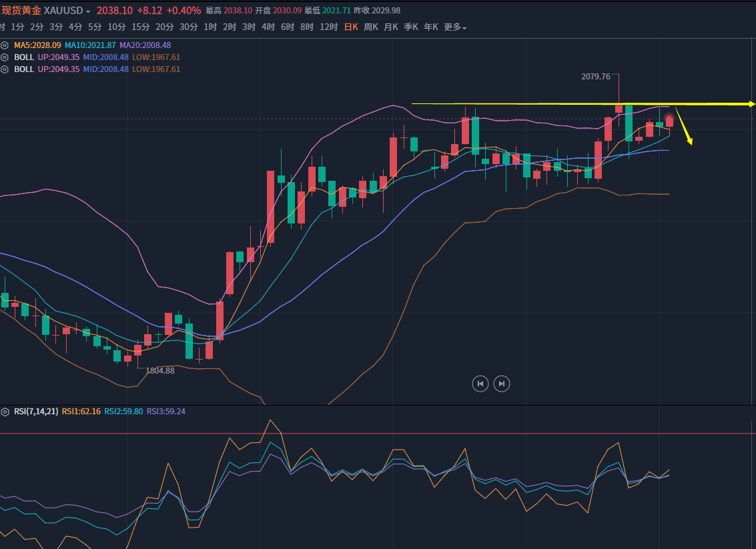Click the red dot on the latest candle
The image size is (756, 549).
coord(669,117)
